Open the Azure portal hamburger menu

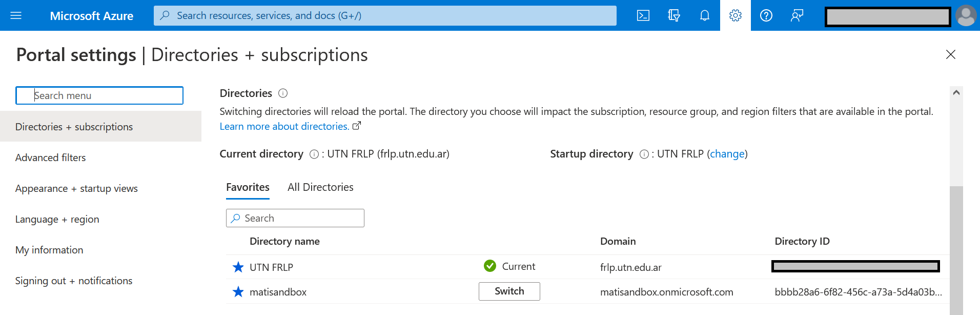pyautogui.click(x=16, y=15)
